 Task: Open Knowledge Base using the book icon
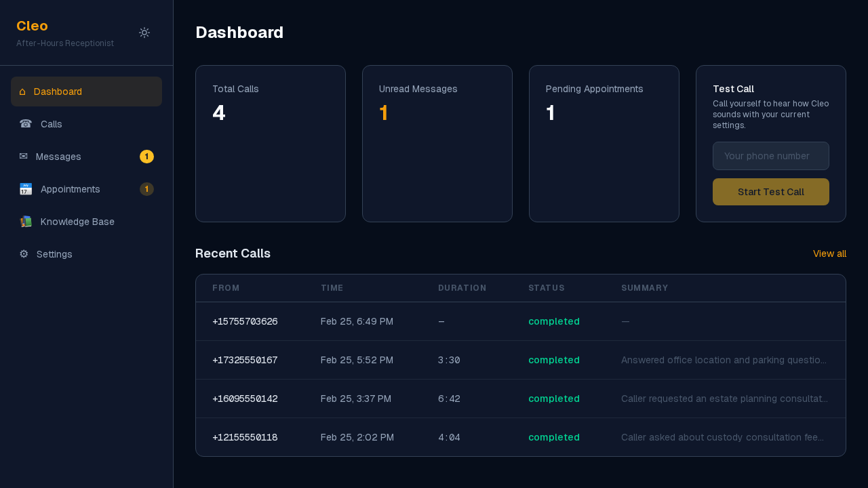click(26, 221)
